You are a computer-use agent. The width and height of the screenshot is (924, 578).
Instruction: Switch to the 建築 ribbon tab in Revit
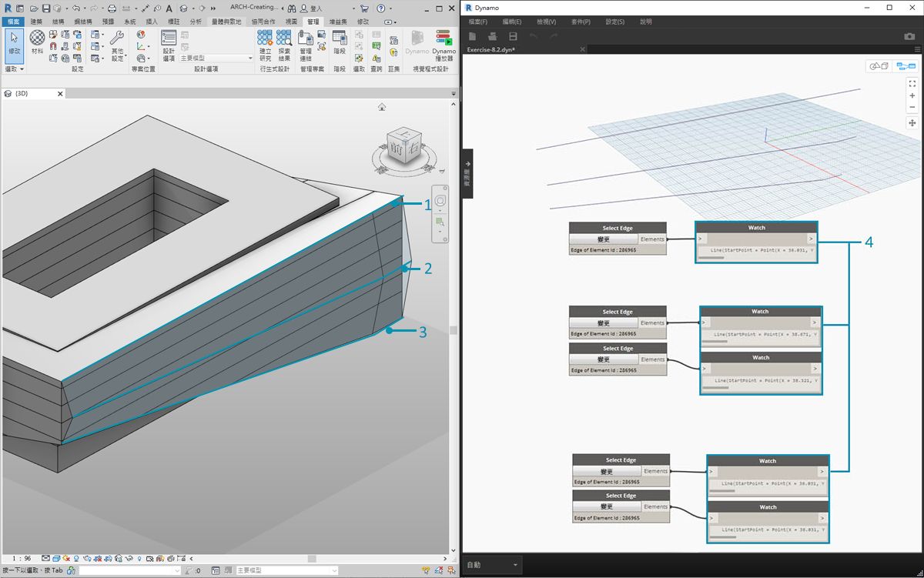coord(36,22)
